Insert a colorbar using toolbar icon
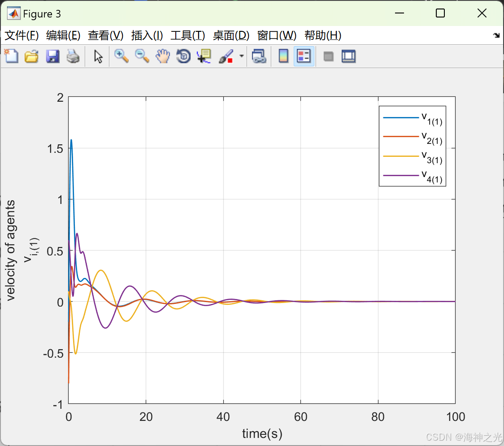The width and height of the screenshot is (504, 446). [x=283, y=56]
